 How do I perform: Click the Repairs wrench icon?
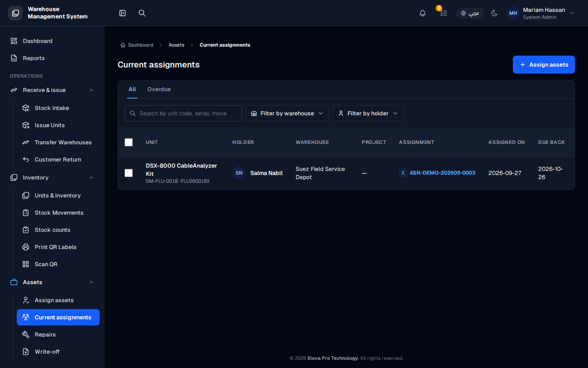[x=26, y=334]
